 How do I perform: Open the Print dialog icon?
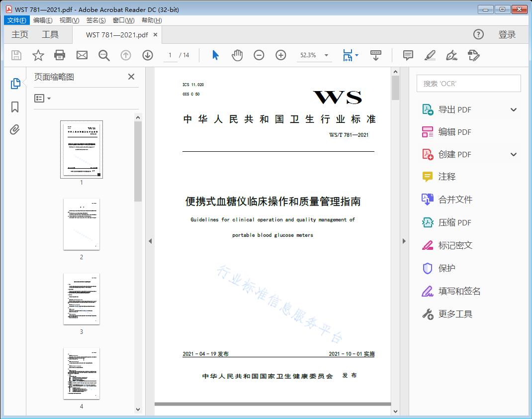(x=60, y=55)
